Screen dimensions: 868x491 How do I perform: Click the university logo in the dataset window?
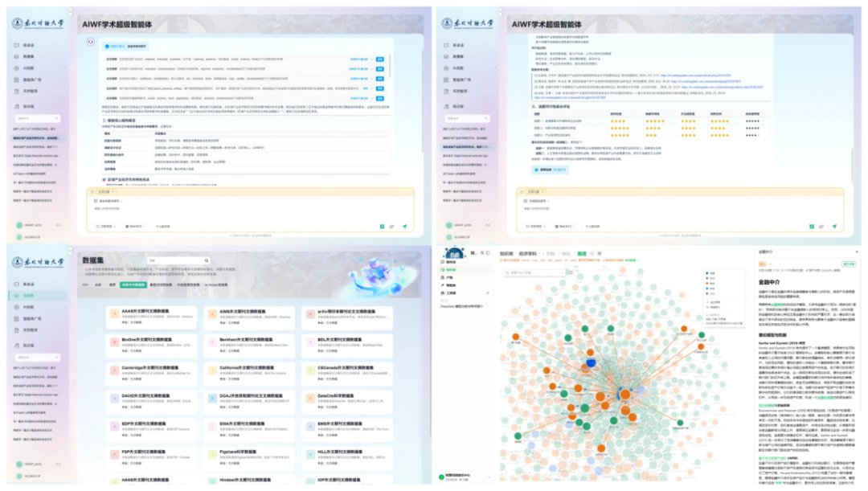tap(38, 262)
